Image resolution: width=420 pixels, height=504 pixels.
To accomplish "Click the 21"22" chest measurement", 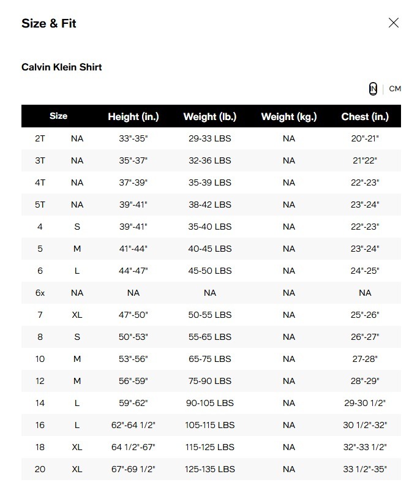I will (x=365, y=161).
